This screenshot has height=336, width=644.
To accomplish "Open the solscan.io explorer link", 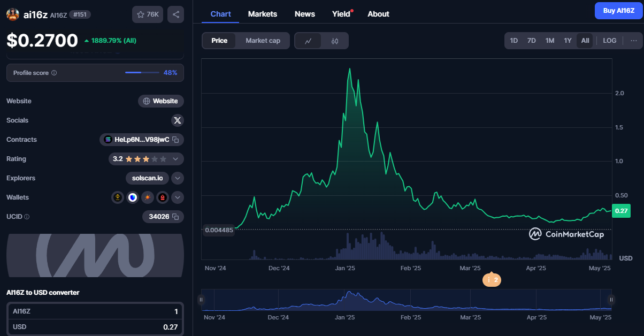I will coord(147,178).
